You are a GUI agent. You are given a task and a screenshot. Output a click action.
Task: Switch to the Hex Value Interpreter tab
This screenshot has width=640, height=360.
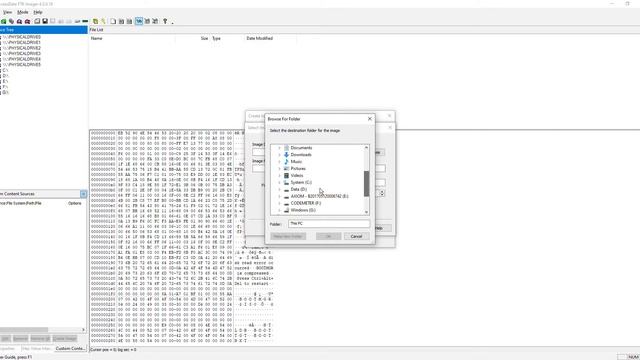click(x=36, y=349)
